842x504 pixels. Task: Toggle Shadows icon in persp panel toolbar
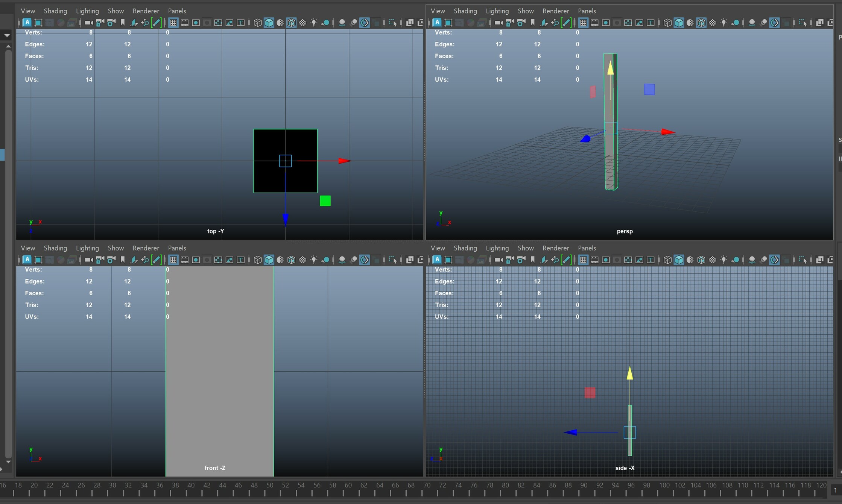click(735, 23)
